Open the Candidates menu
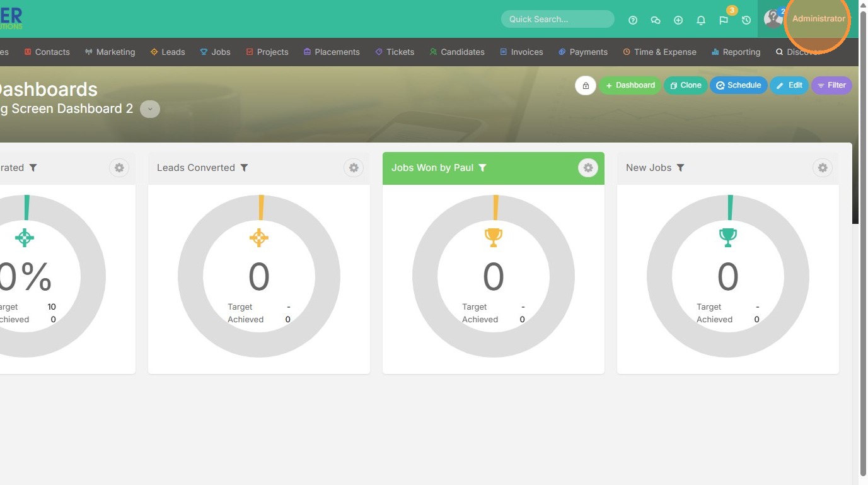Image resolution: width=868 pixels, height=485 pixels. [457, 52]
